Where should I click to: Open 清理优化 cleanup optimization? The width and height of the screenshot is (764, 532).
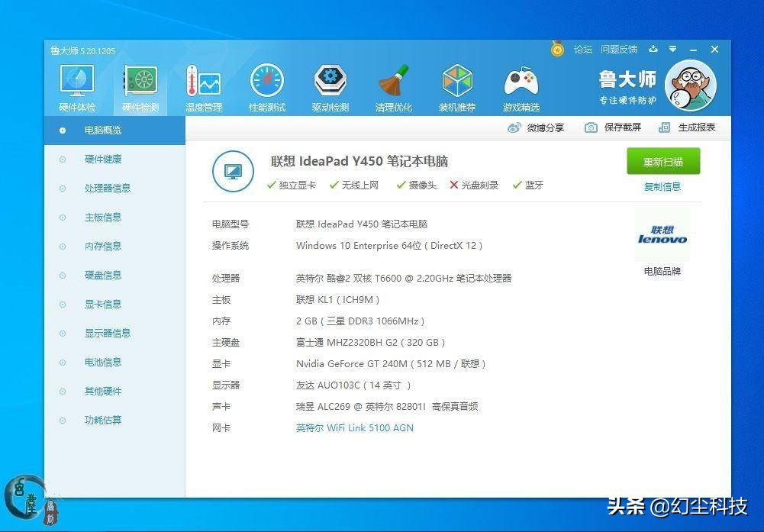pos(392,84)
